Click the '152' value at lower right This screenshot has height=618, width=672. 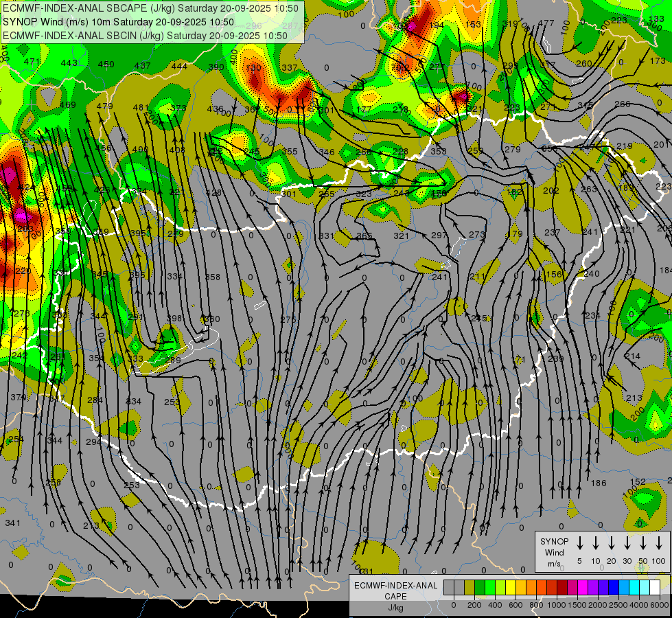[x=638, y=481]
